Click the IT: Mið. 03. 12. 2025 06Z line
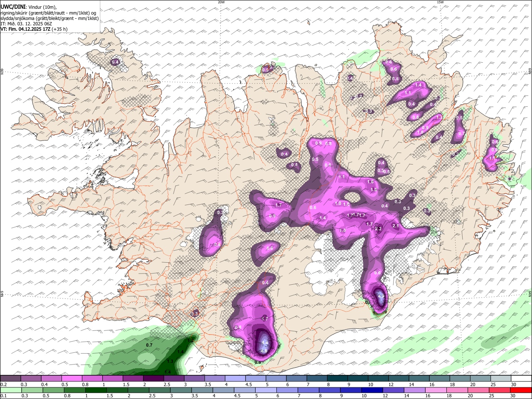532x399 pixels. (x=27, y=24)
